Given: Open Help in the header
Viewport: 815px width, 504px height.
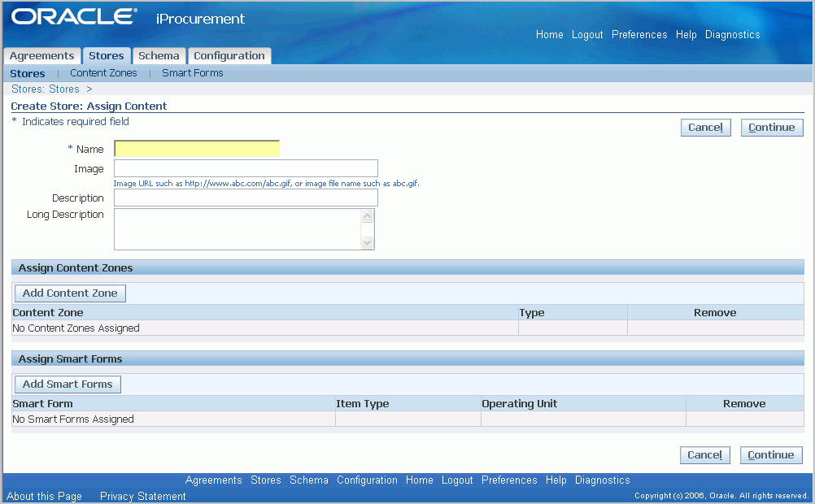Looking at the screenshot, I should pyautogui.click(x=686, y=34).
